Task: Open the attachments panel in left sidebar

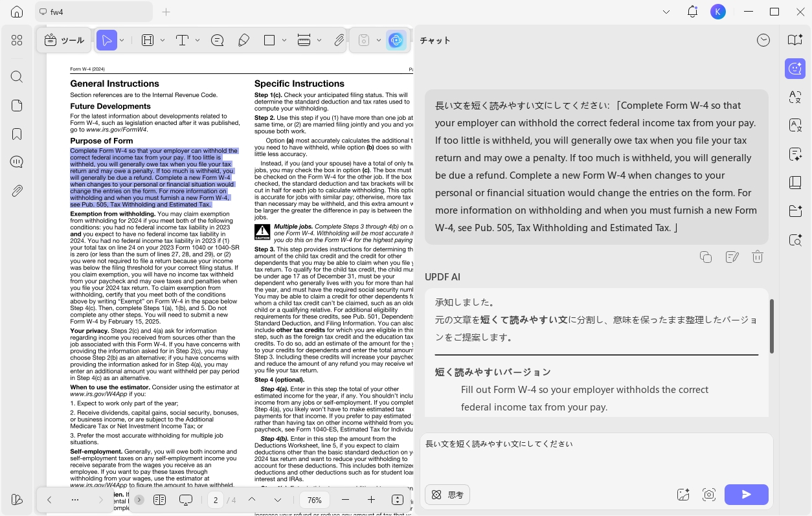Action: click(17, 191)
